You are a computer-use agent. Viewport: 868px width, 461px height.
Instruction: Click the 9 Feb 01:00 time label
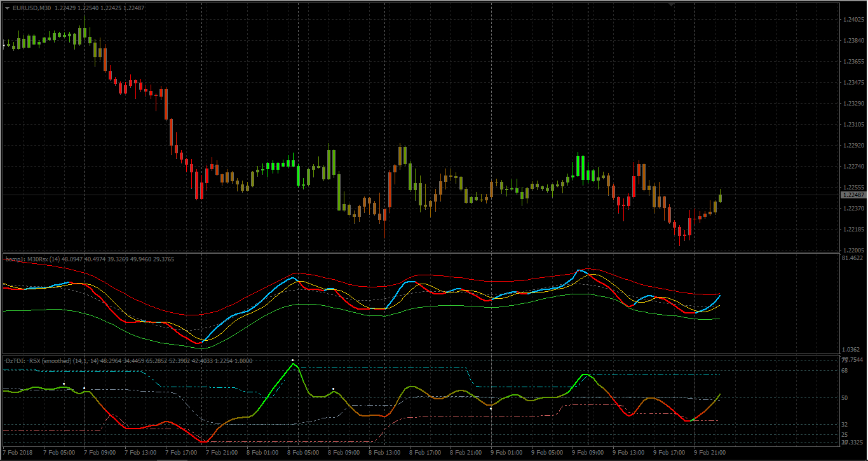pyautogui.click(x=507, y=453)
